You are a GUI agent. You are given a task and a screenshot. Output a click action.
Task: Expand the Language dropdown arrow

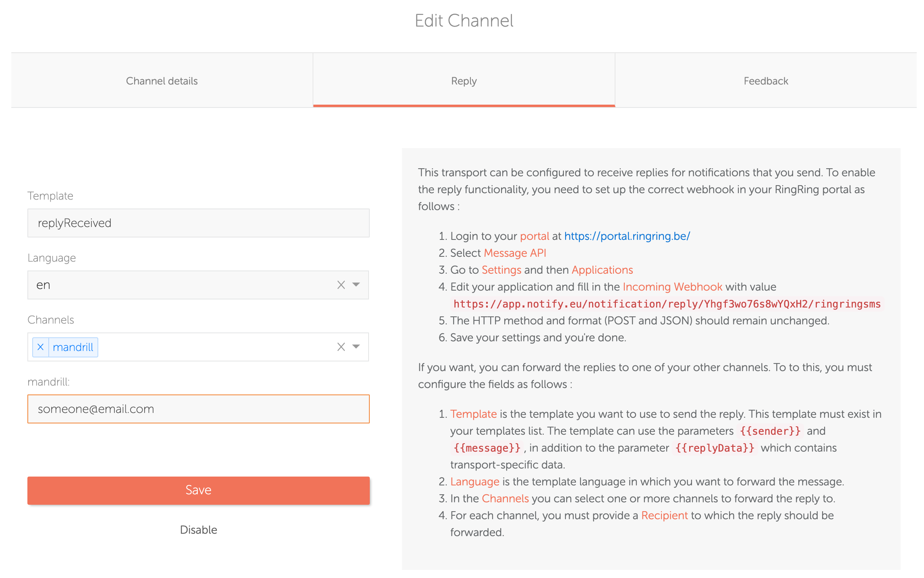(x=356, y=285)
